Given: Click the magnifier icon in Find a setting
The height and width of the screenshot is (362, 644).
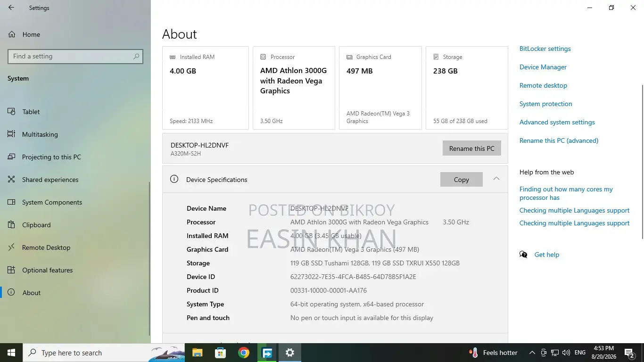Looking at the screenshot, I should 136,56.
